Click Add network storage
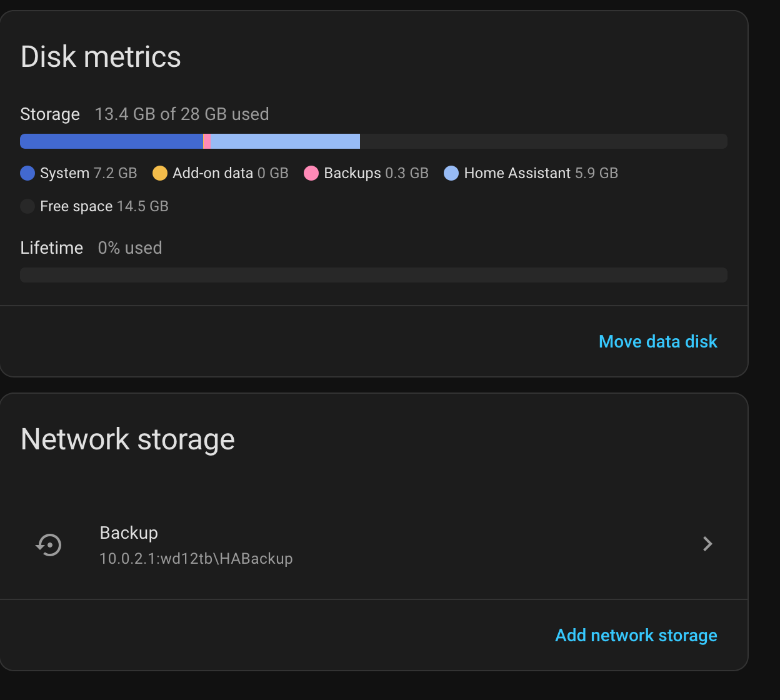The width and height of the screenshot is (780, 700). [x=636, y=635]
